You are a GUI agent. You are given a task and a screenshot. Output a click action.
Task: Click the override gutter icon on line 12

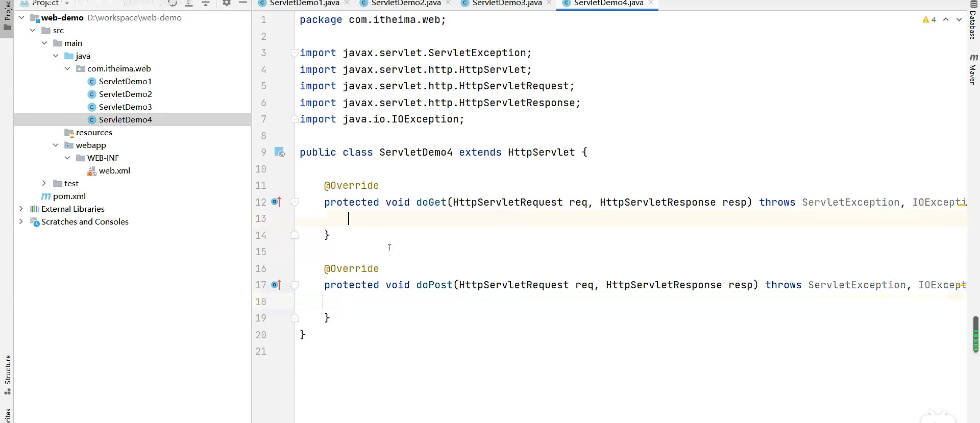(x=276, y=202)
